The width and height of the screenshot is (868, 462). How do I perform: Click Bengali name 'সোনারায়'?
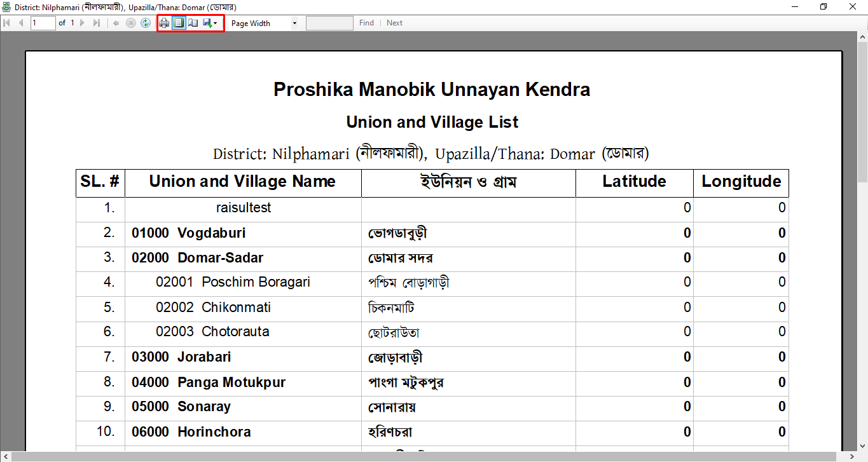392,407
